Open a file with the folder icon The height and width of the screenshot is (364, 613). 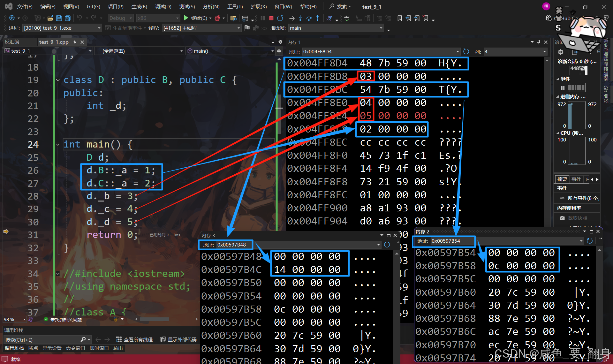(x=50, y=18)
